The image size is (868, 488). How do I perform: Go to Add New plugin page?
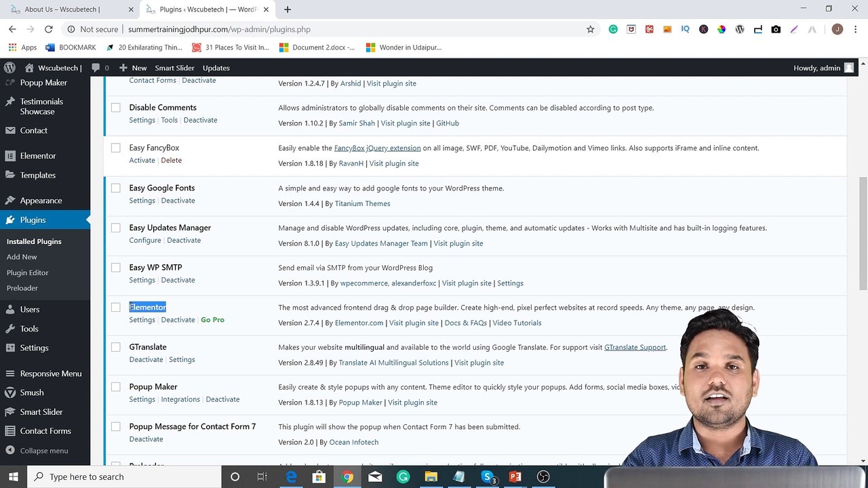tap(22, 257)
